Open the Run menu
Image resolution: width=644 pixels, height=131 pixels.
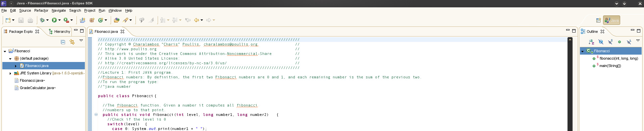coord(102,10)
